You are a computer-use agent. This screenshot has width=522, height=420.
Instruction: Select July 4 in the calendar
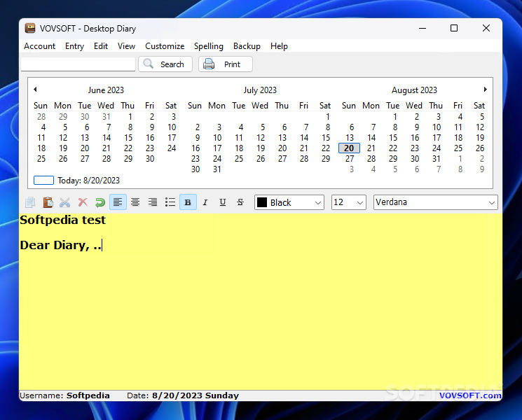[241, 127]
